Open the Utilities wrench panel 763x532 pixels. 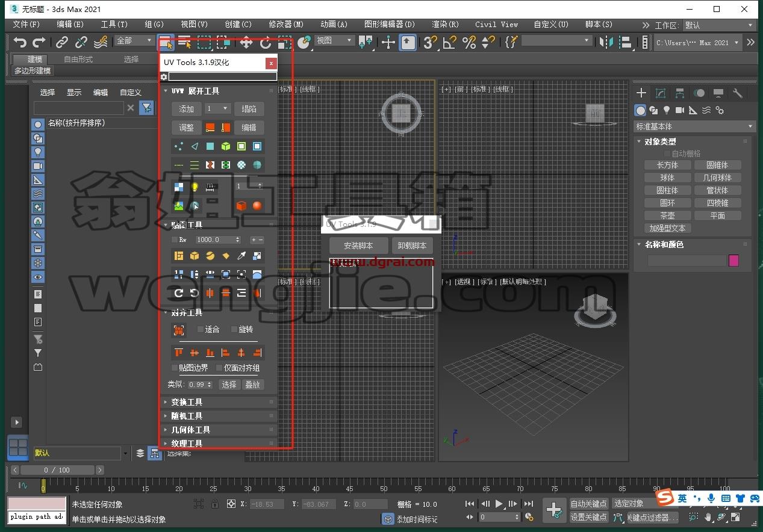coord(738,93)
